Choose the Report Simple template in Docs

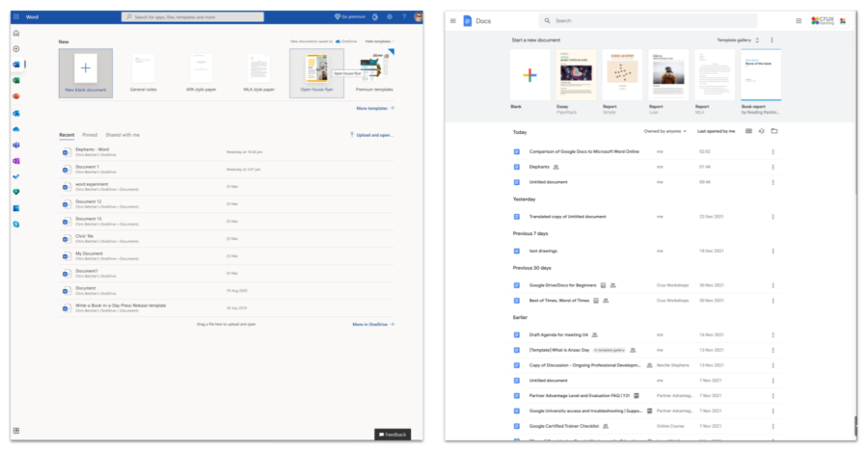click(622, 75)
